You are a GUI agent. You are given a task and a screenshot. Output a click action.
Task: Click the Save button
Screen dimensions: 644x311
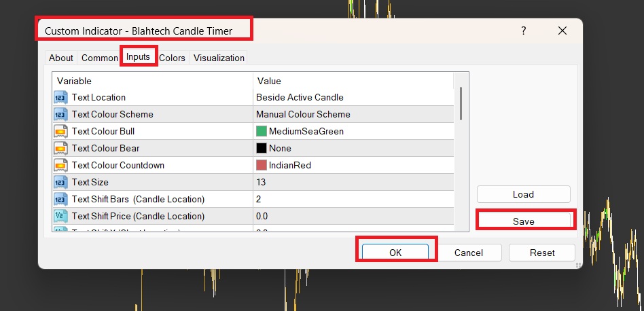[x=524, y=221]
